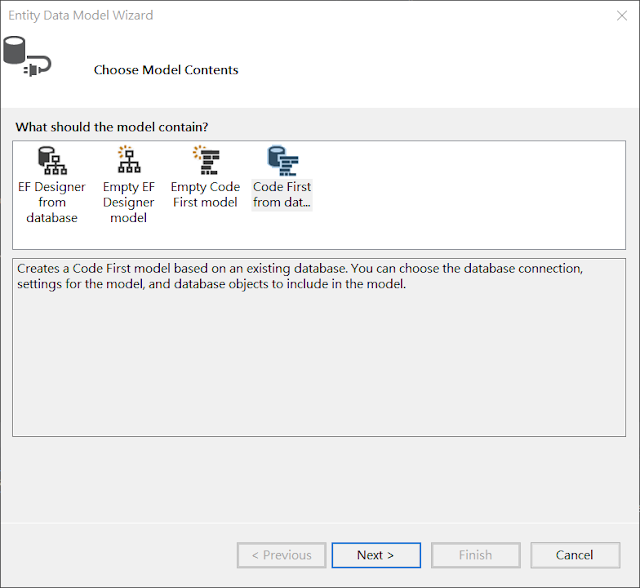640x588 pixels.
Task: Click the "Choose Model Contents" heading
Action: point(166,70)
